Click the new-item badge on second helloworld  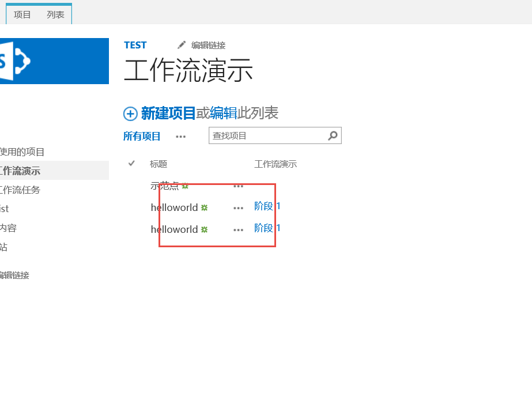pos(204,230)
